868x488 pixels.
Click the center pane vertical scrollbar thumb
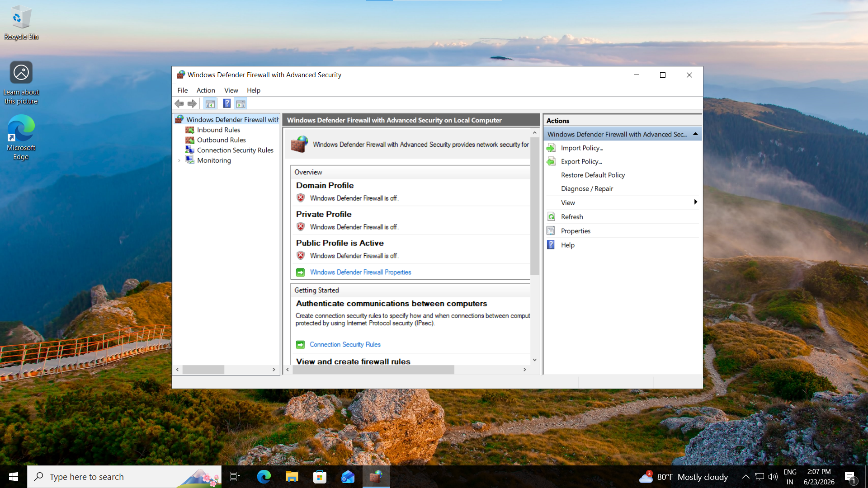534,206
